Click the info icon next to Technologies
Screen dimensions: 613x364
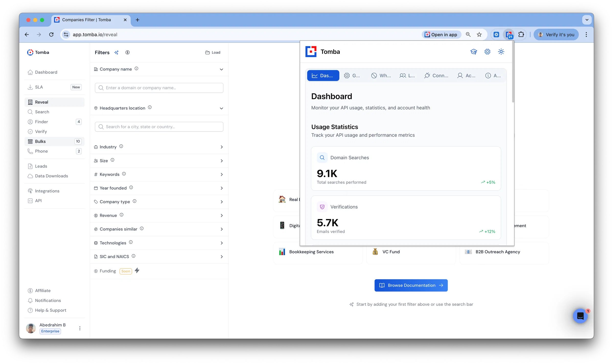tap(131, 242)
